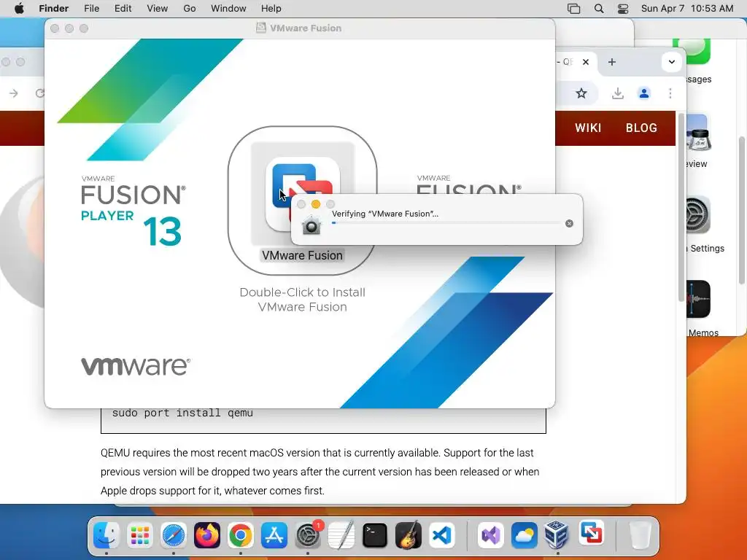This screenshot has height=560, width=747.
Task: Open the BLOG link on QEMU site
Action: point(641,128)
